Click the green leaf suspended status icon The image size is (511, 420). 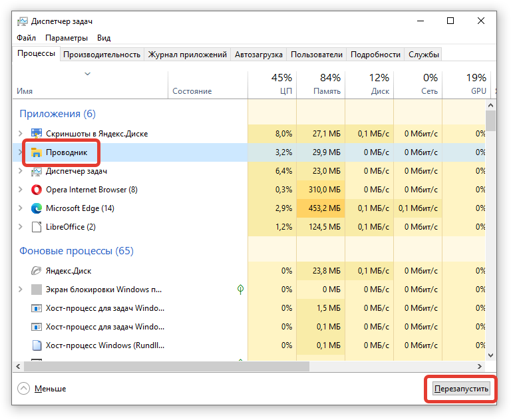point(240,290)
